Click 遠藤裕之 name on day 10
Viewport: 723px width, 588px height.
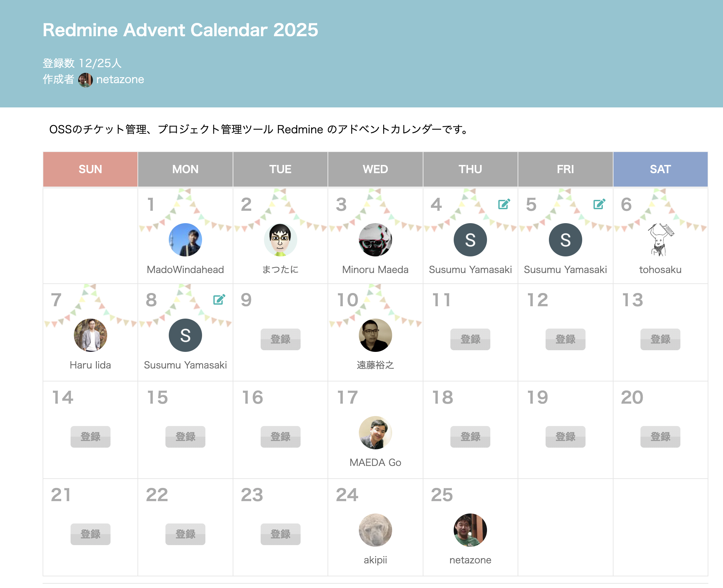pyautogui.click(x=375, y=365)
